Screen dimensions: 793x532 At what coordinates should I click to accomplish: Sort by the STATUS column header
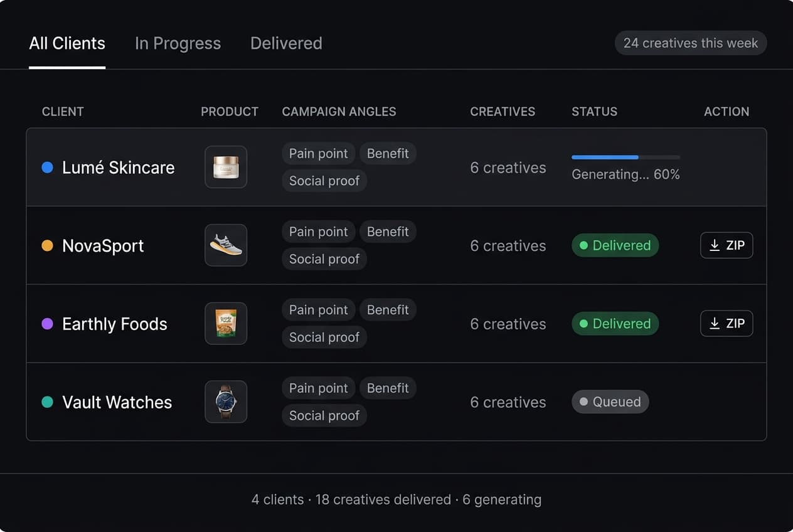coord(594,112)
